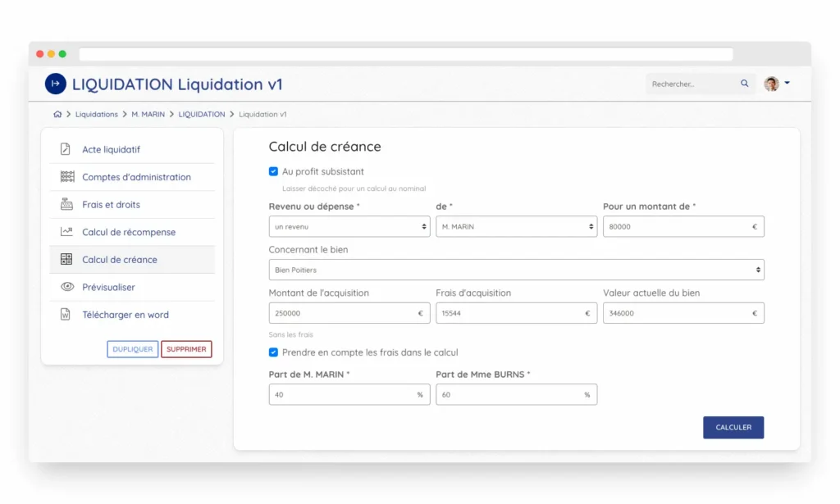
Task: Click the Prévisualiser eye icon
Action: (66, 287)
